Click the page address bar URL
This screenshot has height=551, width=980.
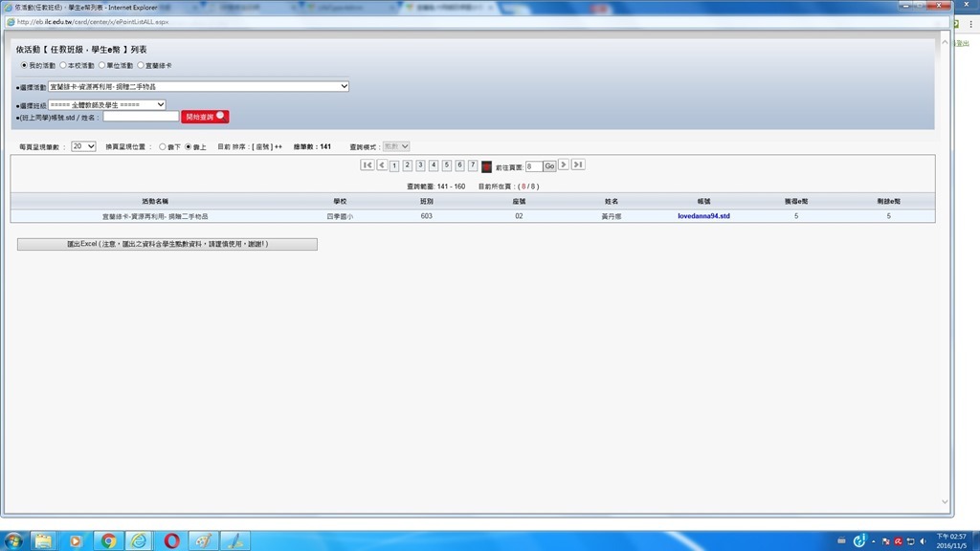click(x=93, y=22)
